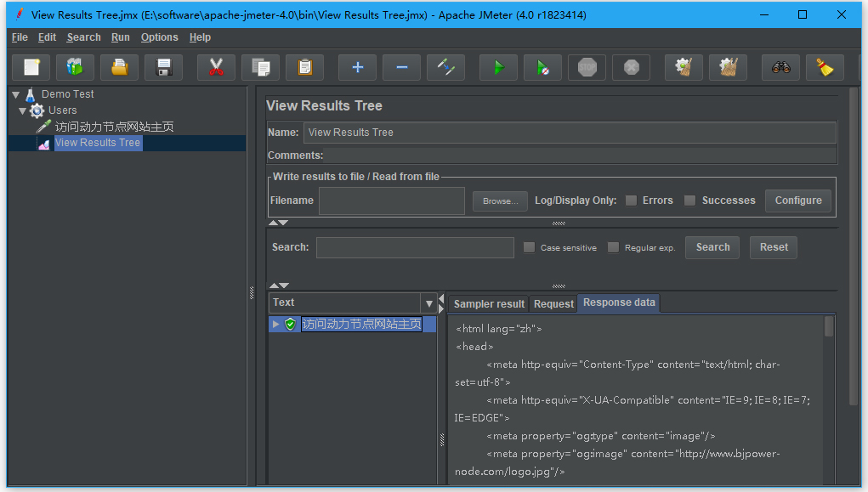Click Start no pauses icon
This screenshot has height=492, width=868.
click(543, 67)
